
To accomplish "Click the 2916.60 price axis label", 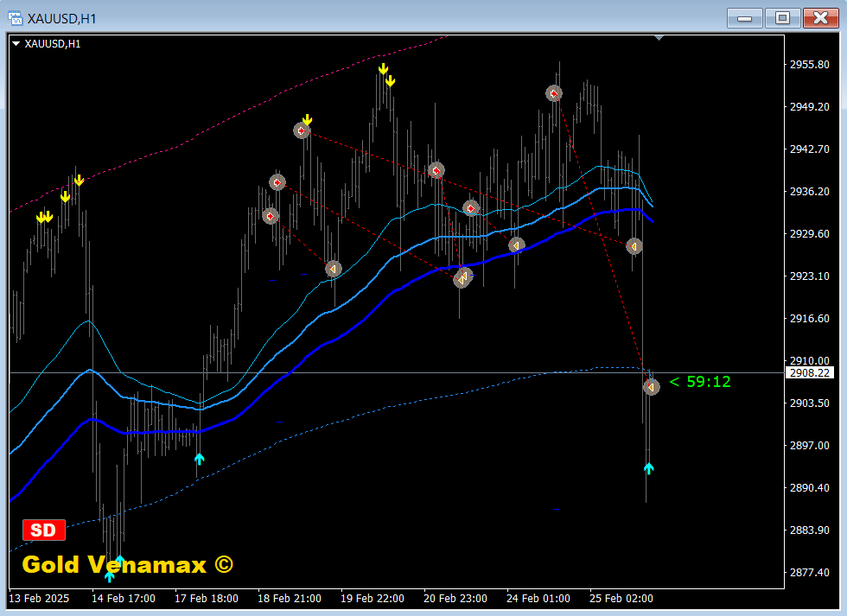I will click(809, 319).
